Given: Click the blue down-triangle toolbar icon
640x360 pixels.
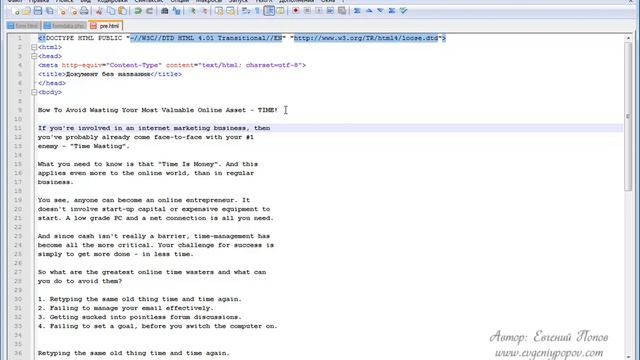Looking at the screenshot, I should pyautogui.click(x=380, y=11).
